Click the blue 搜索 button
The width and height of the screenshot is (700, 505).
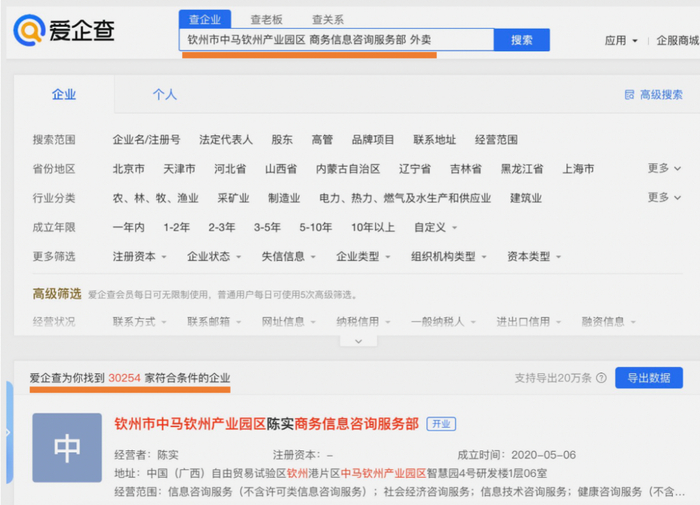point(521,40)
